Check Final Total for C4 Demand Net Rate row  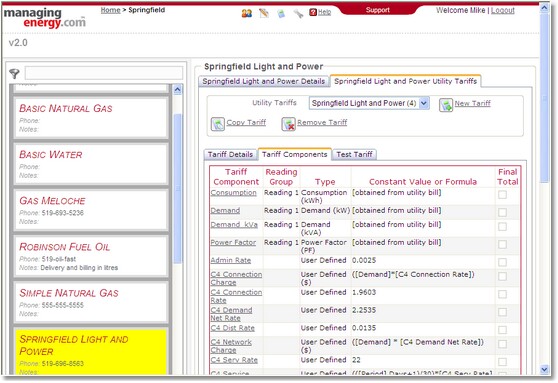coord(502,312)
